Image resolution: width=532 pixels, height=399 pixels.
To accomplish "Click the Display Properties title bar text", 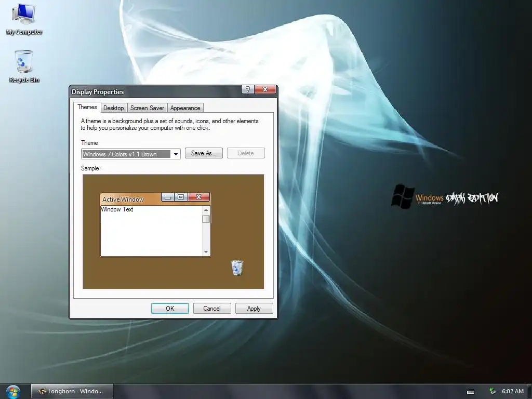I will (x=98, y=91).
